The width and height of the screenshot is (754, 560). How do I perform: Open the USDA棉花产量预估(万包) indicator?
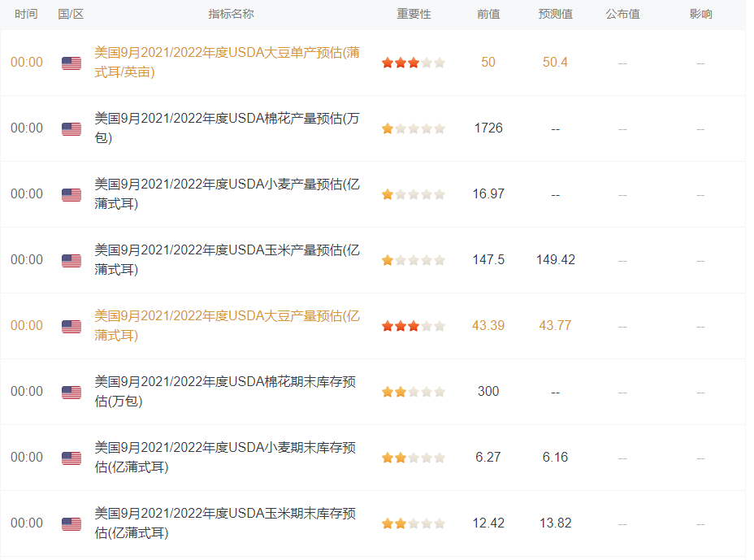[227, 128]
